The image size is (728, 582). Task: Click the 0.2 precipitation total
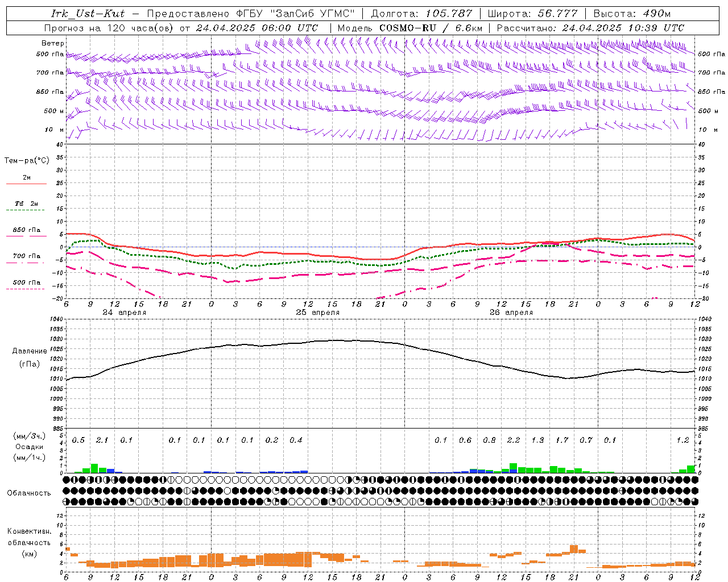point(272,440)
